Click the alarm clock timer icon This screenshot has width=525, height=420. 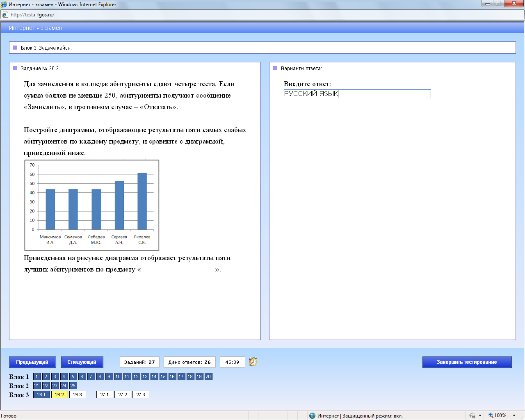[x=253, y=362]
